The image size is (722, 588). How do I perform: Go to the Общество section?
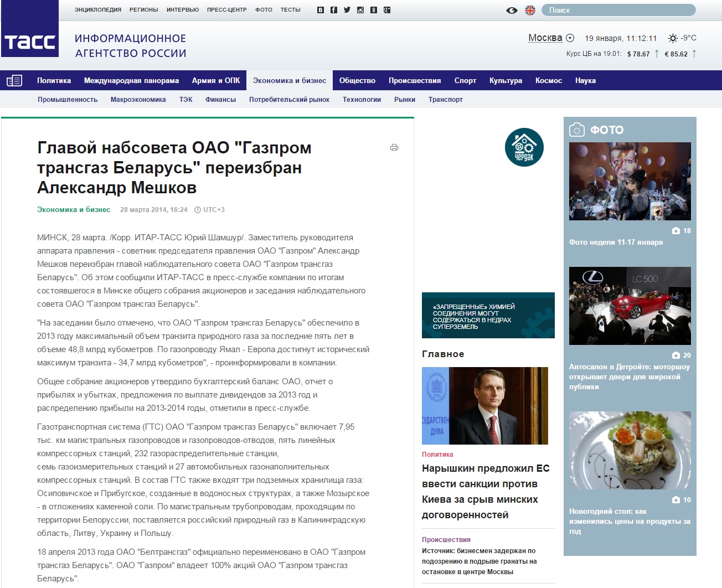pos(357,81)
